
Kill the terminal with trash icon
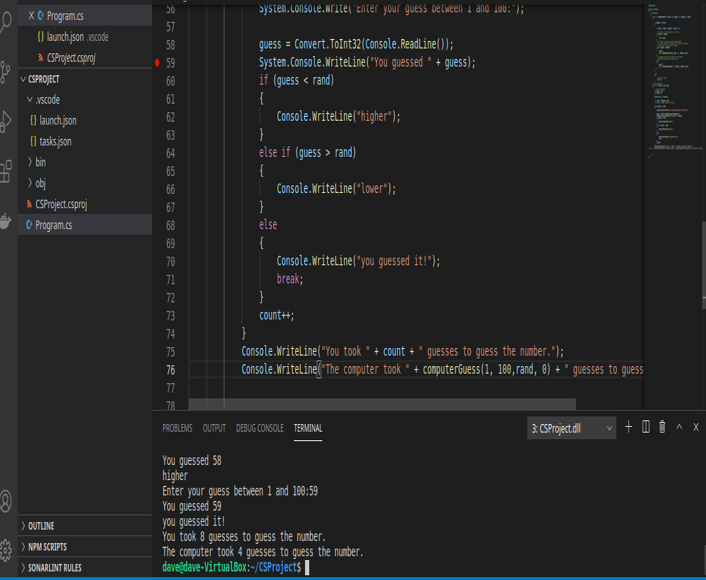click(x=661, y=428)
